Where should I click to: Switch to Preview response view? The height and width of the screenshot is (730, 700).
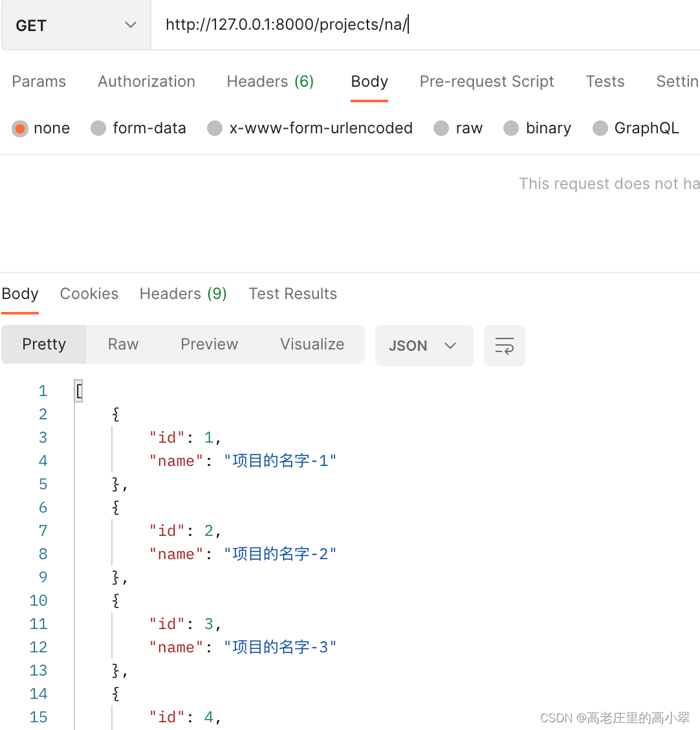pyautogui.click(x=209, y=344)
